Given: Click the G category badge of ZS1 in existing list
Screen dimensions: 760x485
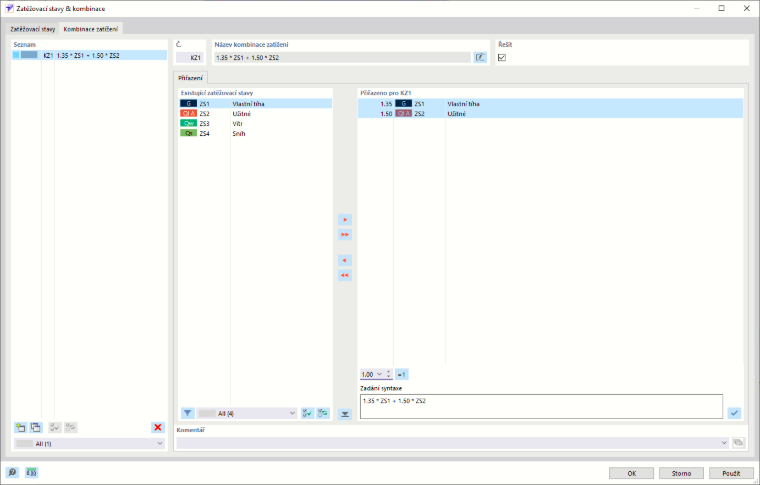Looking at the screenshot, I should [189, 104].
